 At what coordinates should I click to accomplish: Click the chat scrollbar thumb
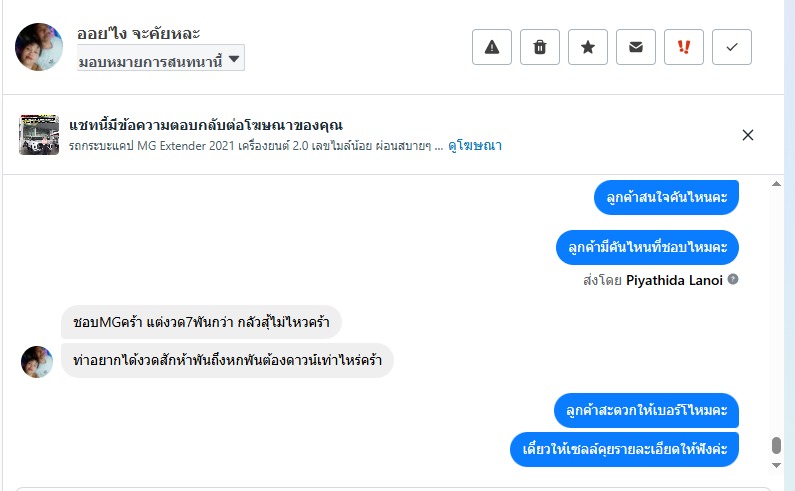[776, 446]
